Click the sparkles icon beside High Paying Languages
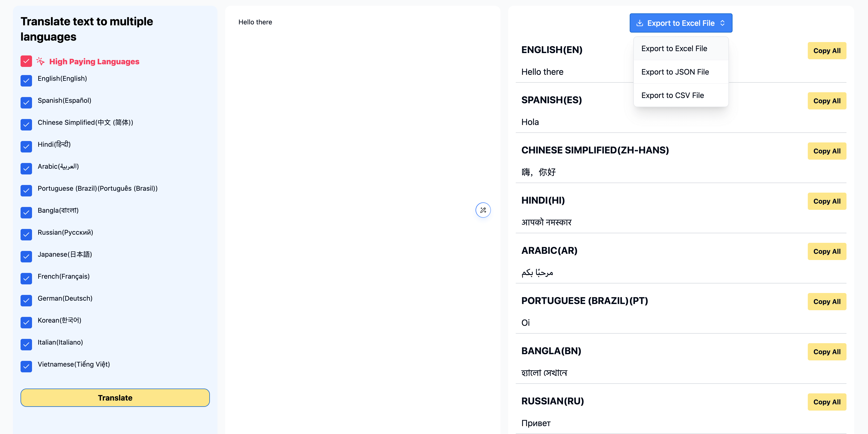 click(40, 61)
